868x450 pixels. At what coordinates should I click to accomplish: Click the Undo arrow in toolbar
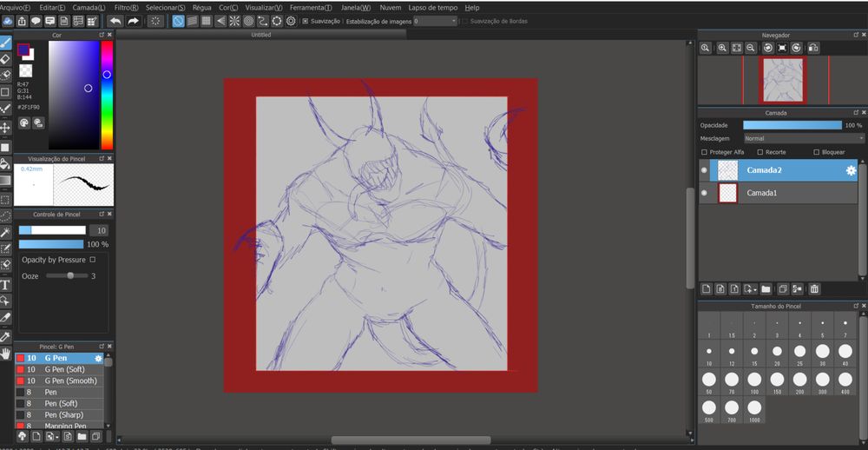pyautogui.click(x=115, y=21)
